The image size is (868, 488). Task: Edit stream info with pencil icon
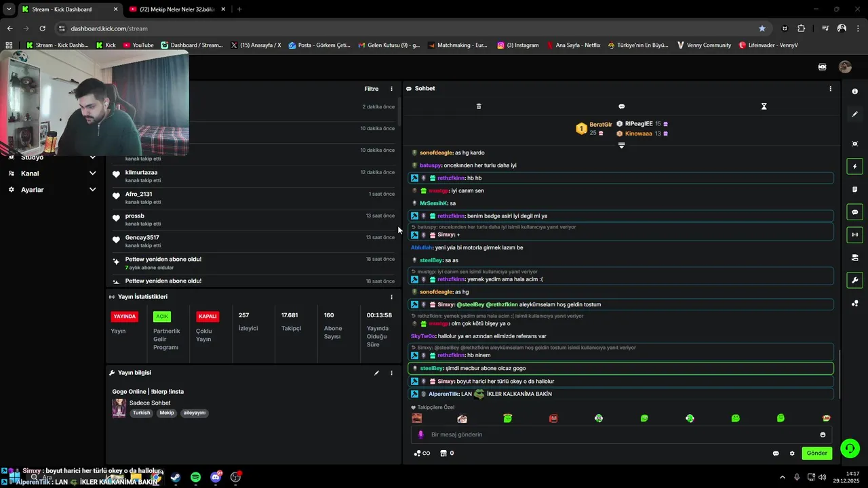click(x=376, y=373)
